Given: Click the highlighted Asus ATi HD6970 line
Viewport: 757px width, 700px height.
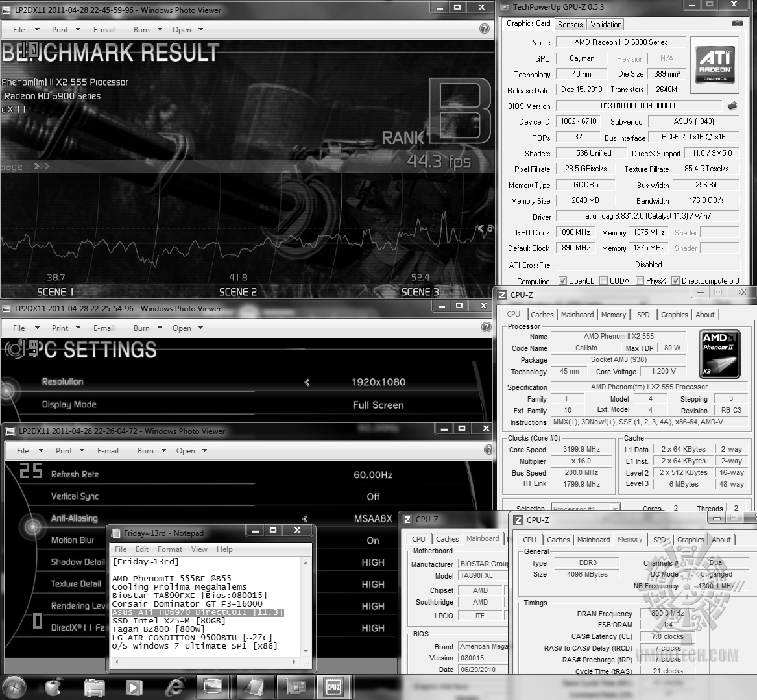Looking at the screenshot, I should click(x=198, y=612).
